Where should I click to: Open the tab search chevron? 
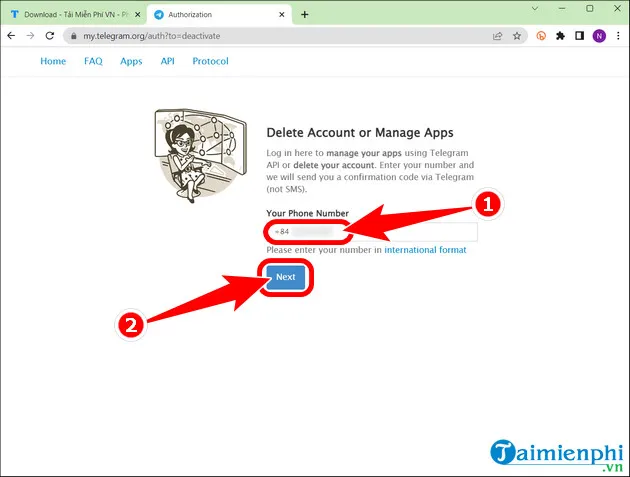[x=535, y=8]
